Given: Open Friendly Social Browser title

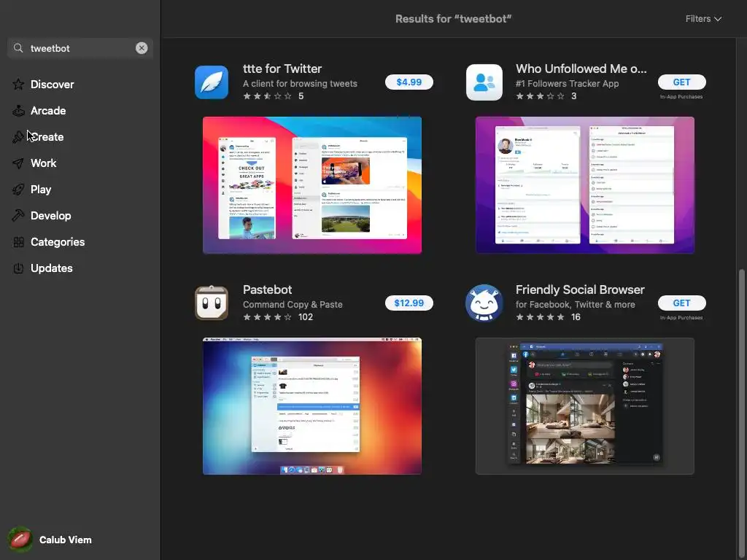Looking at the screenshot, I should tap(580, 289).
